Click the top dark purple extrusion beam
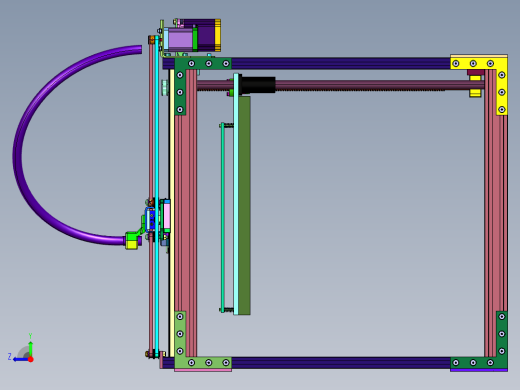Viewport: 520px width, 390px height. (x=340, y=63)
